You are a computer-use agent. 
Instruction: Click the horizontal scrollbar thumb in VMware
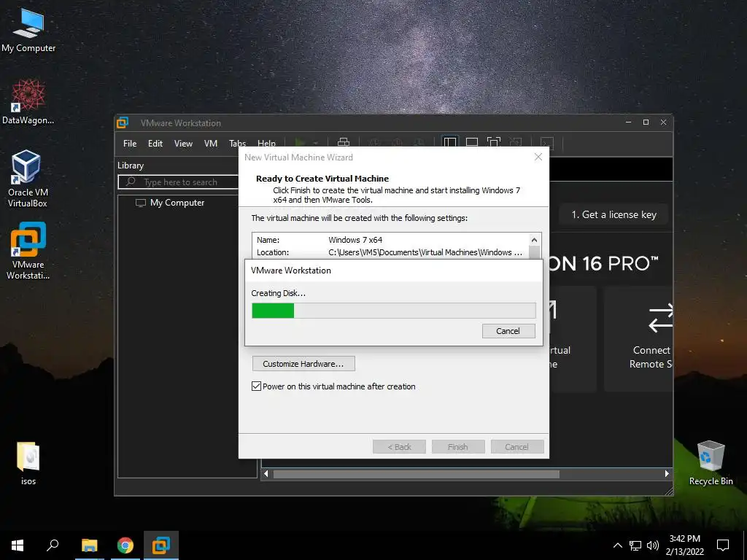tap(416, 474)
